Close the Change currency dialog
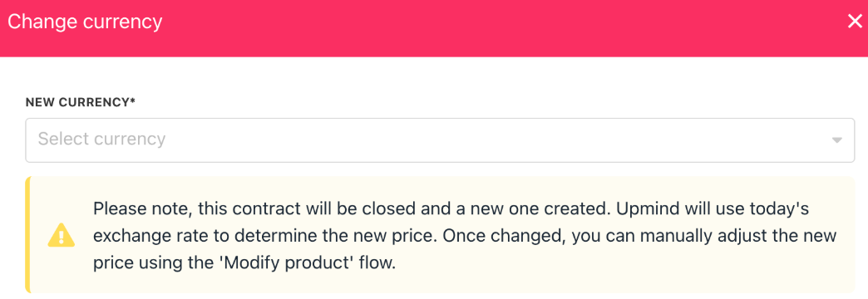 (x=855, y=22)
